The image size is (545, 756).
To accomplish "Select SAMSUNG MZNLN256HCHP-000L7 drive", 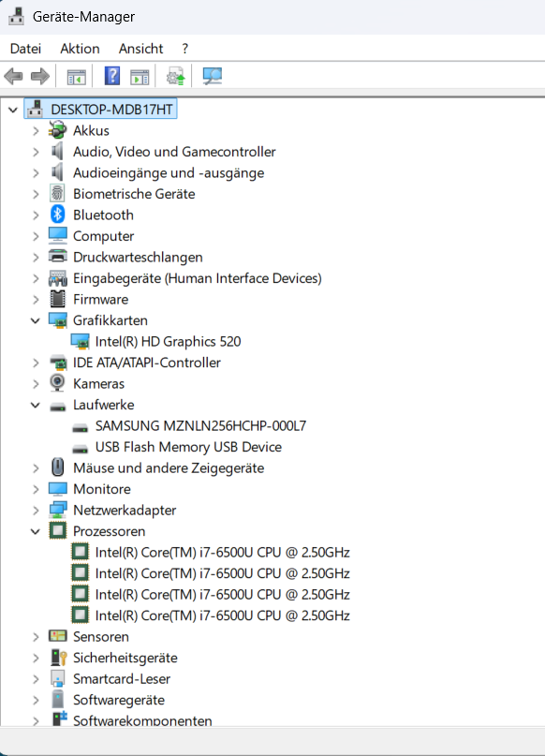I will click(x=200, y=425).
